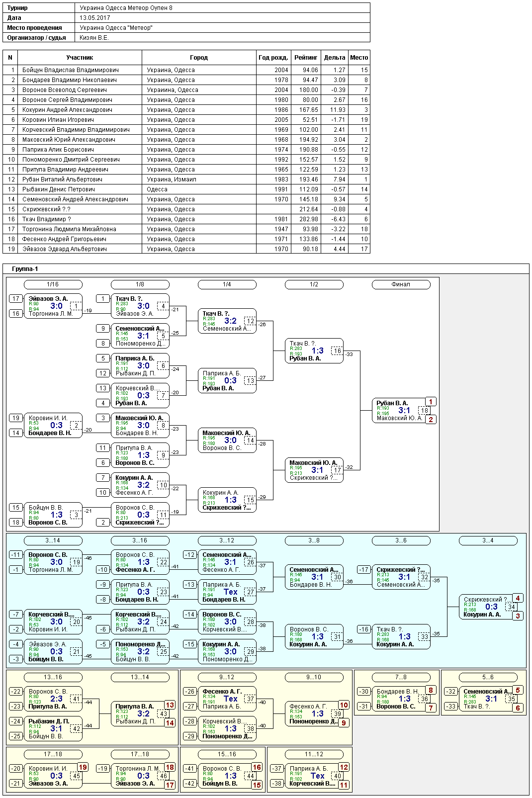
Task: Select the 3...14 round header
Action: [x=53, y=540]
